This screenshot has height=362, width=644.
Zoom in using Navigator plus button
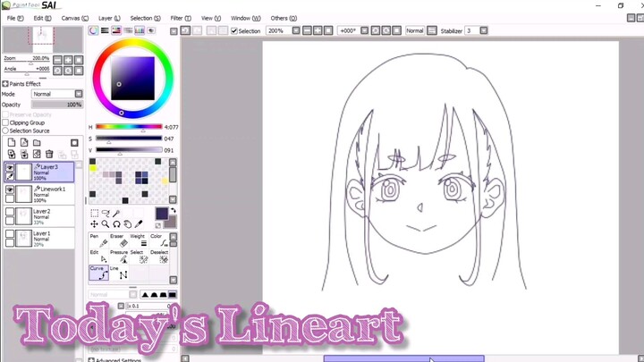tap(68, 60)
